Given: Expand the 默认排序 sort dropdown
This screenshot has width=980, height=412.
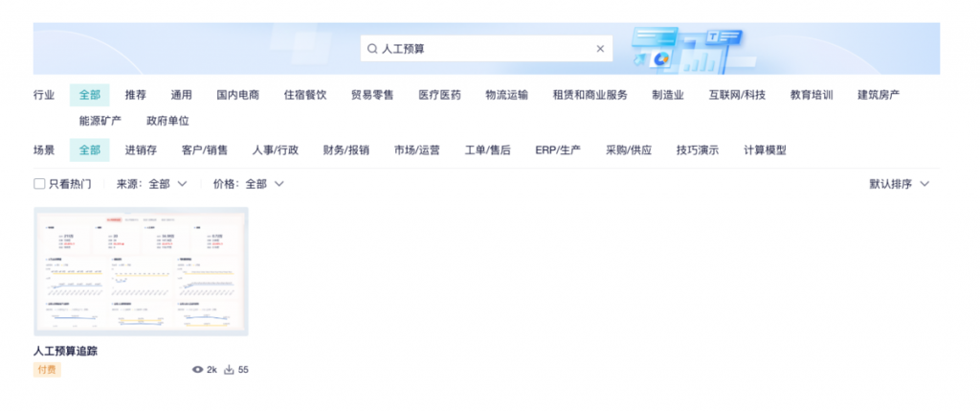Looking at the screenshot, I should [900, 184].
